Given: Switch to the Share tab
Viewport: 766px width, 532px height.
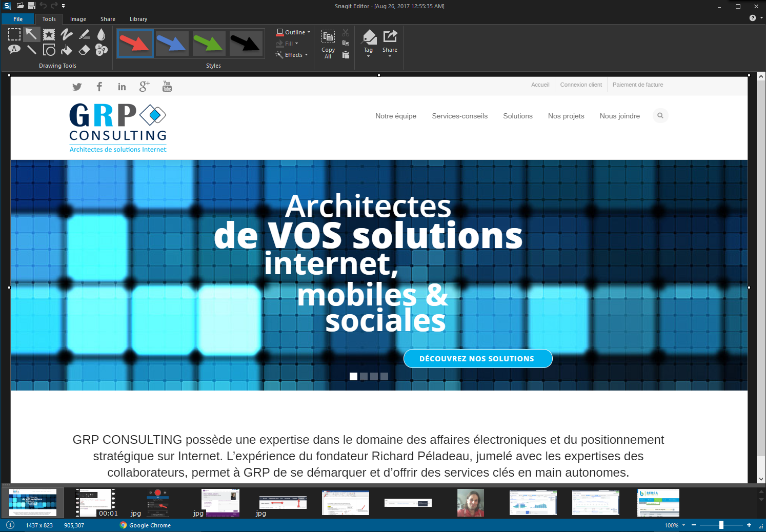Looking at the screenshot, I should click(x=108, y=19).
